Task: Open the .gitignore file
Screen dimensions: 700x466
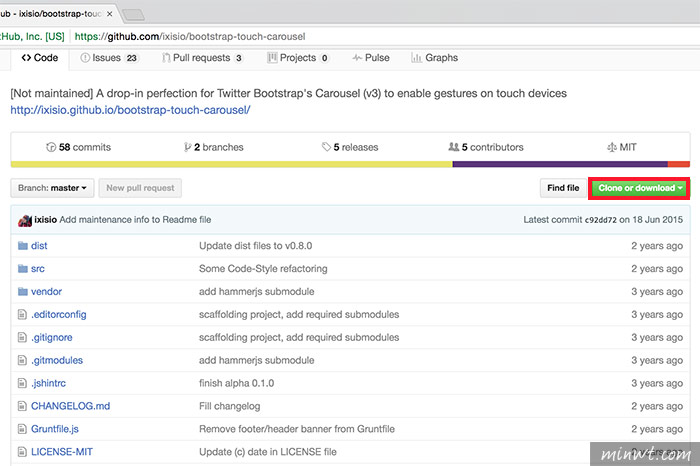Action: 51,337
